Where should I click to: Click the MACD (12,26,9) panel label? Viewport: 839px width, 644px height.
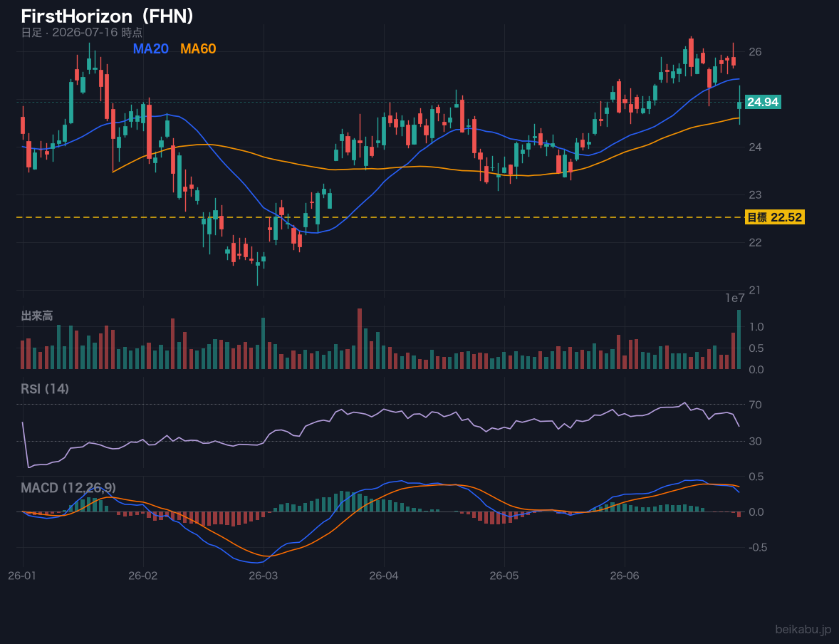click(68, 488)
